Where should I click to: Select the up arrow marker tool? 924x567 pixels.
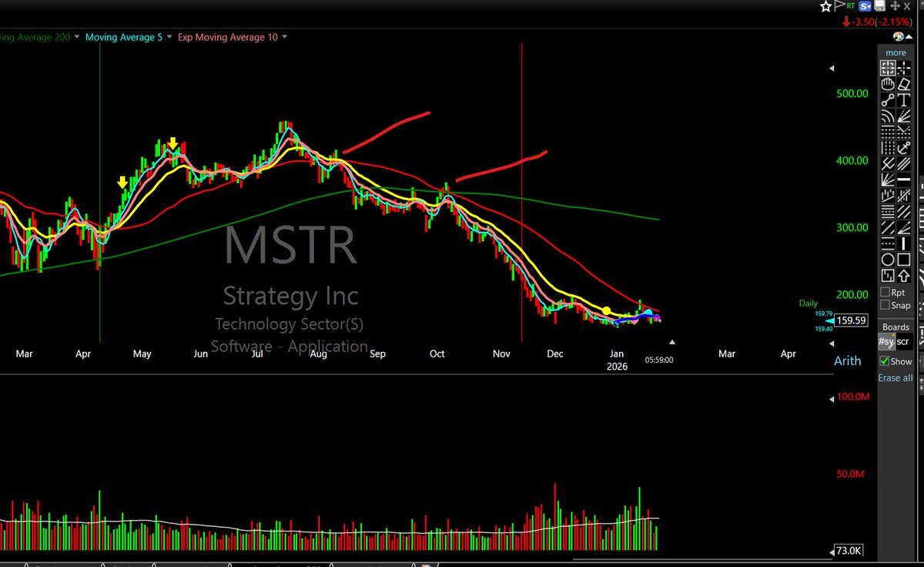click(904, 276)
